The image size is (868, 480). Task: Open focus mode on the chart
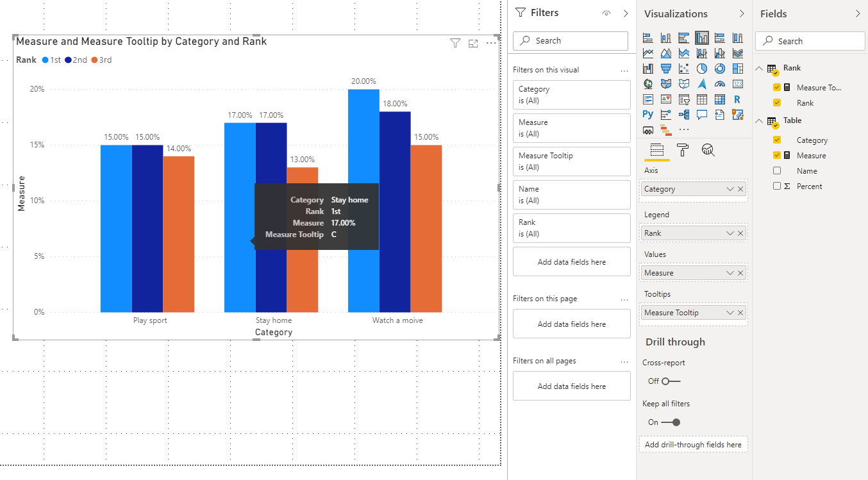(x=473, y=44)
